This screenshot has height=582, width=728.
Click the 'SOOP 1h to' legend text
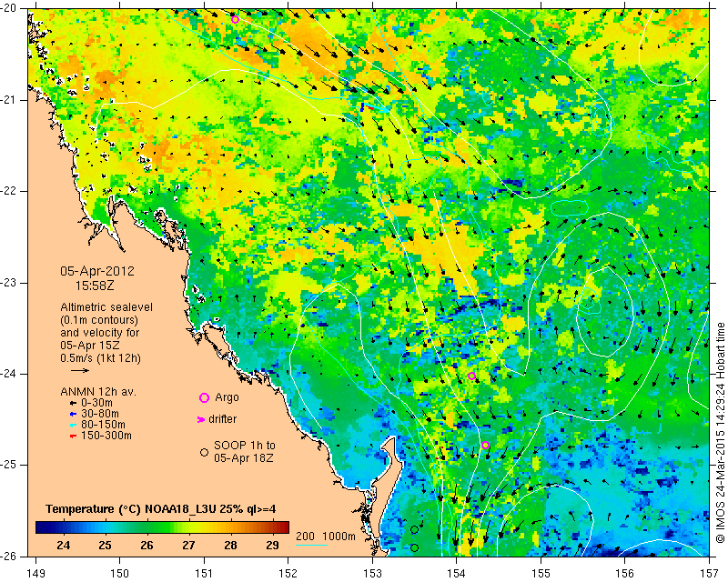pyautogui.click(x=245, y=446)
